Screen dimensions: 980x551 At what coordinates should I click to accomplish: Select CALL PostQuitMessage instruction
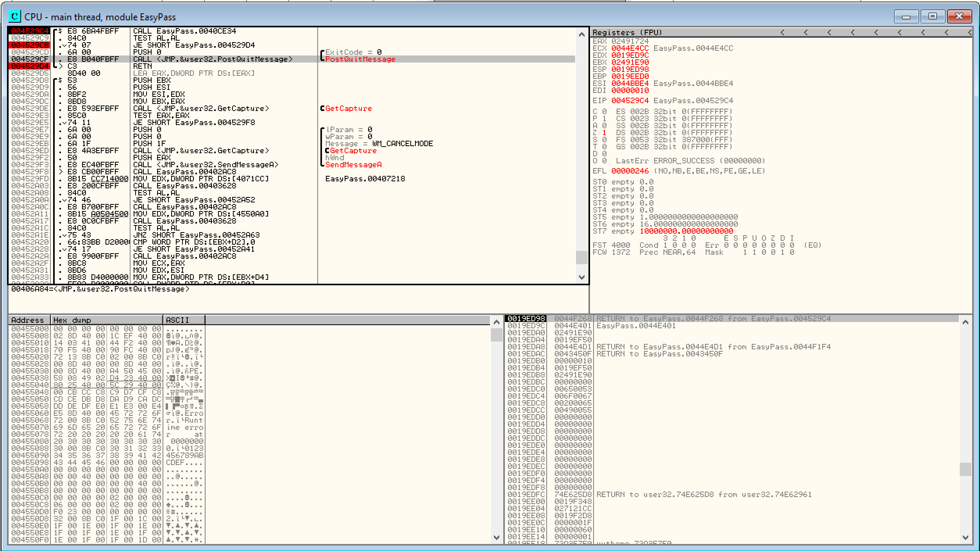coord(213,59)
